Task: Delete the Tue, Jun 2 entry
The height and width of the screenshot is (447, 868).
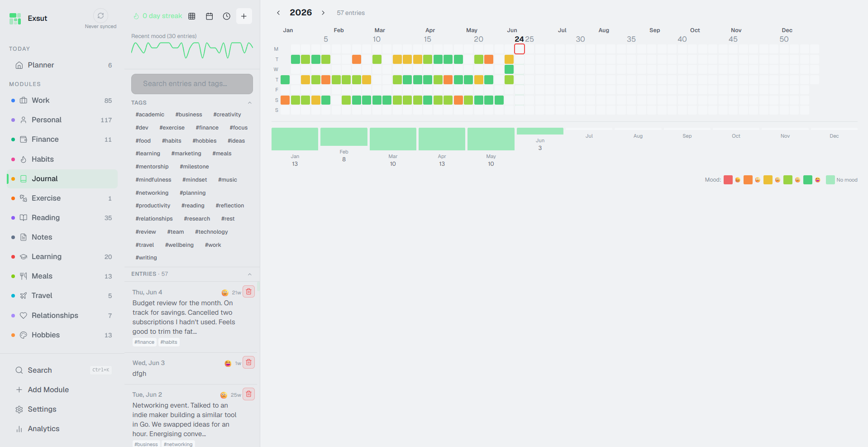Action: click(x=249, y=394)
